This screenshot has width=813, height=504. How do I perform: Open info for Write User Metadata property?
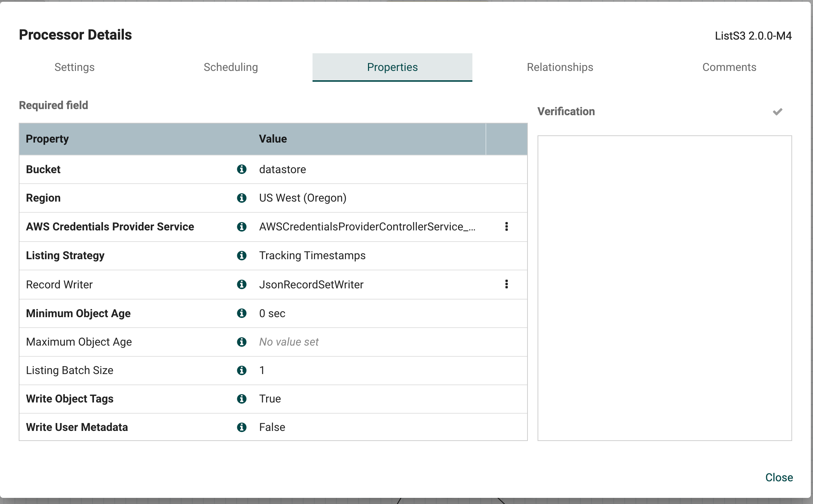point(242,427)
